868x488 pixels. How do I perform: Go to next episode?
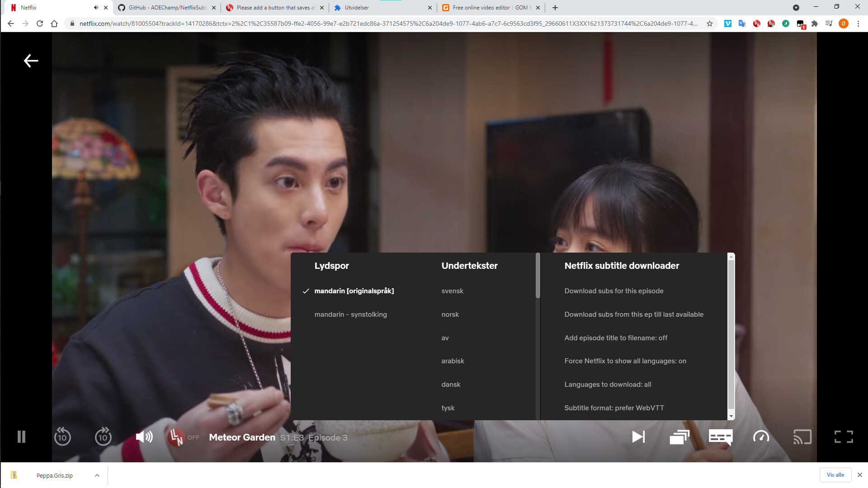pos(638,437)
